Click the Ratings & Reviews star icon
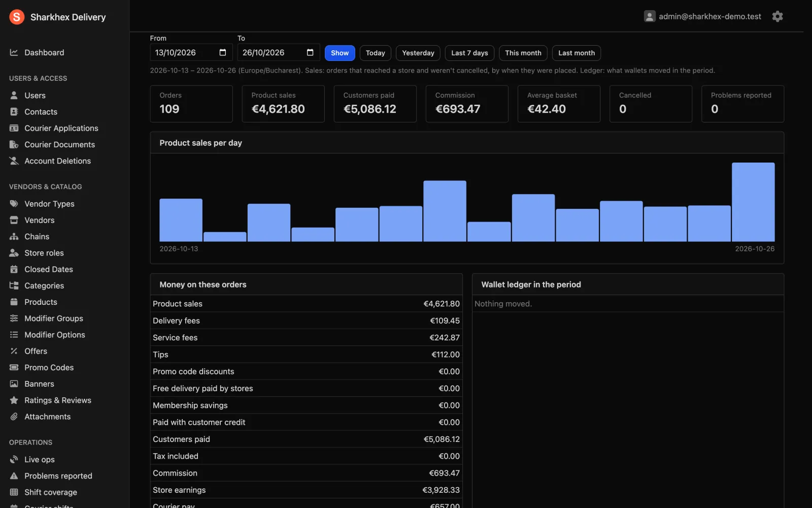 coord(14,400)
